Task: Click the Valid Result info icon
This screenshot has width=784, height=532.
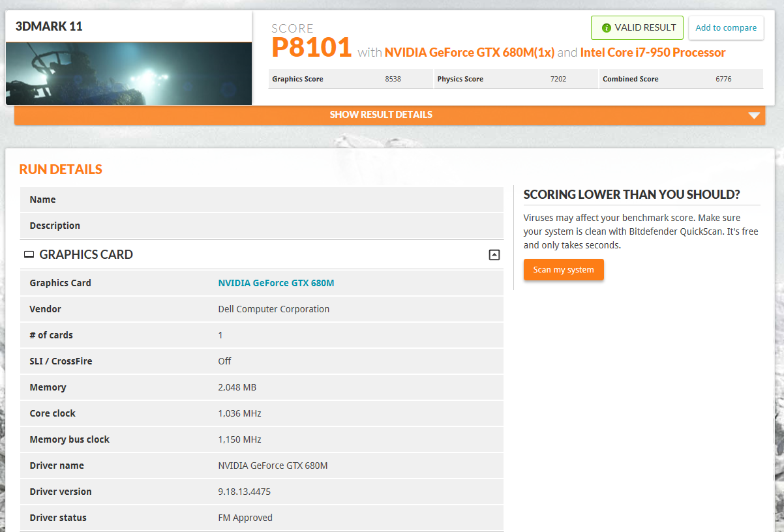Action: [607, 28]
